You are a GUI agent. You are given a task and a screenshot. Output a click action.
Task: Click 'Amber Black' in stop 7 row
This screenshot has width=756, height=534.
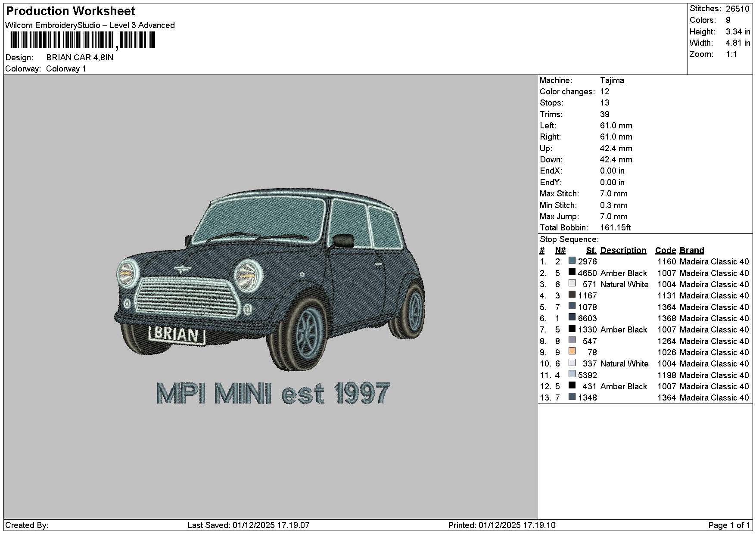point(623,329)
